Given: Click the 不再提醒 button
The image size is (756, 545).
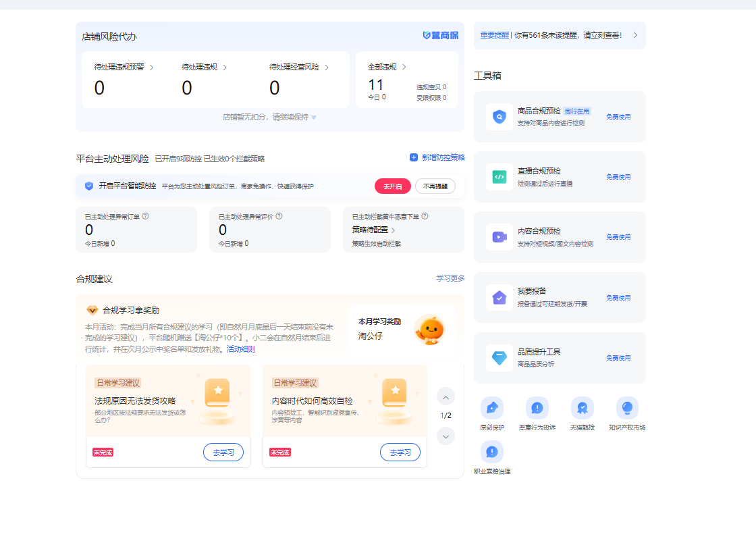Looking at the screenshot, I should pyautogui.click(x=435, y=186).
